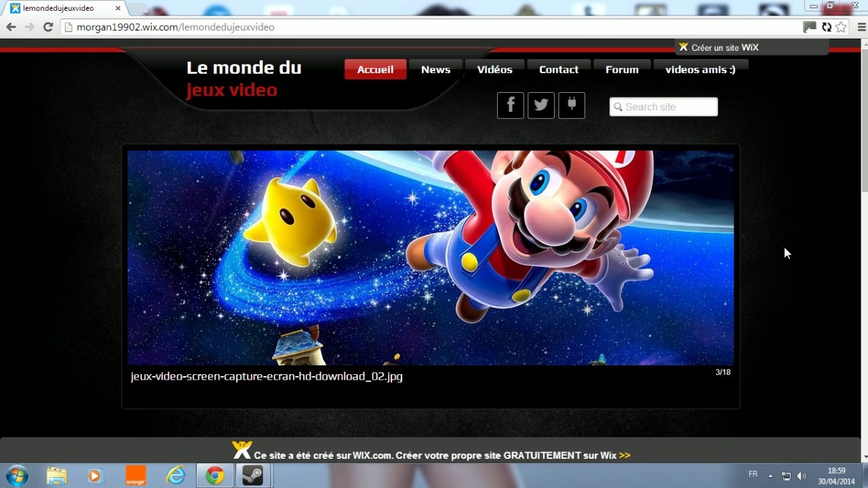Click caption 'jeux-video-screen-capture-ecran-hd-download_02.jpg'
Image resolution: width=868 pixels, height=488 pixels.
[267, 376]
